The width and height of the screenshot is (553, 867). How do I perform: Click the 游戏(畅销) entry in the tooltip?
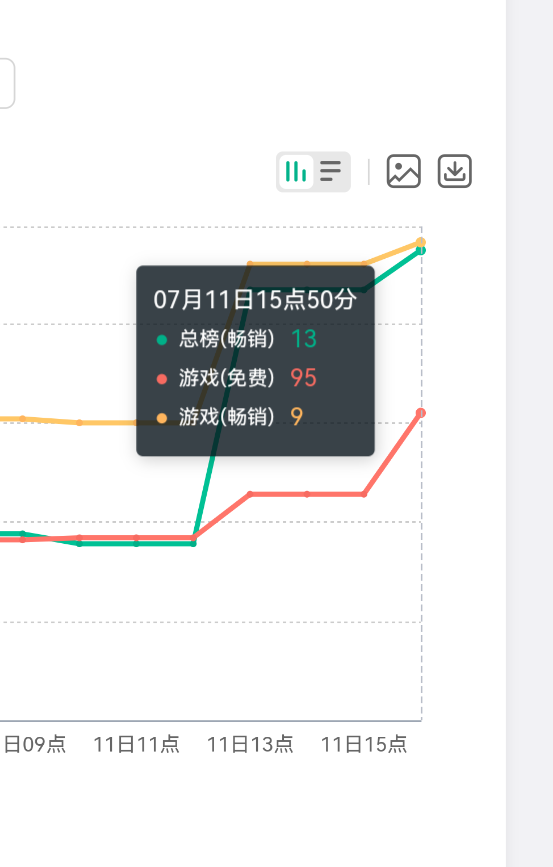point(230,416)
